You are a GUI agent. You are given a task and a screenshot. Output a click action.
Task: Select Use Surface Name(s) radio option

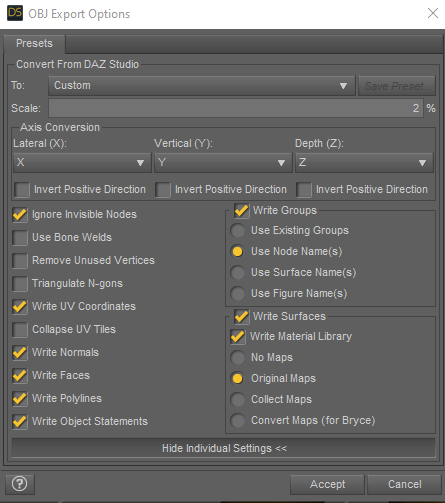point(237,273)
